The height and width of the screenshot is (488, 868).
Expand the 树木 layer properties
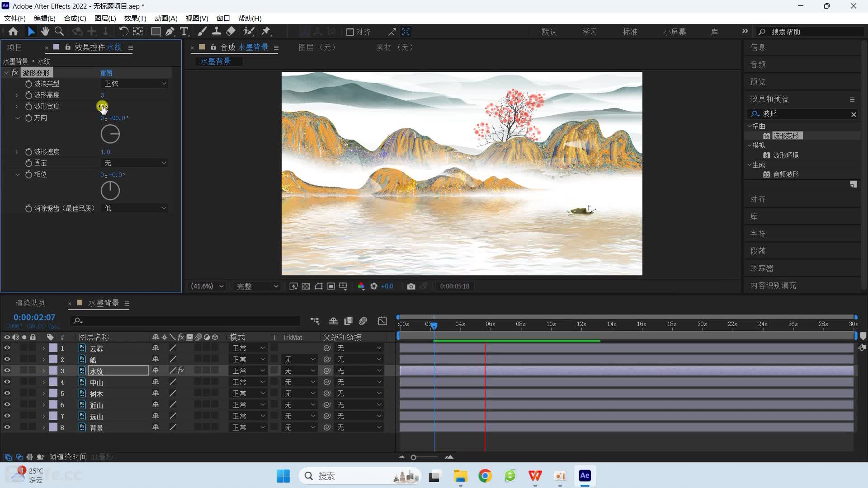pyautogui.click(x=43, y=394)
